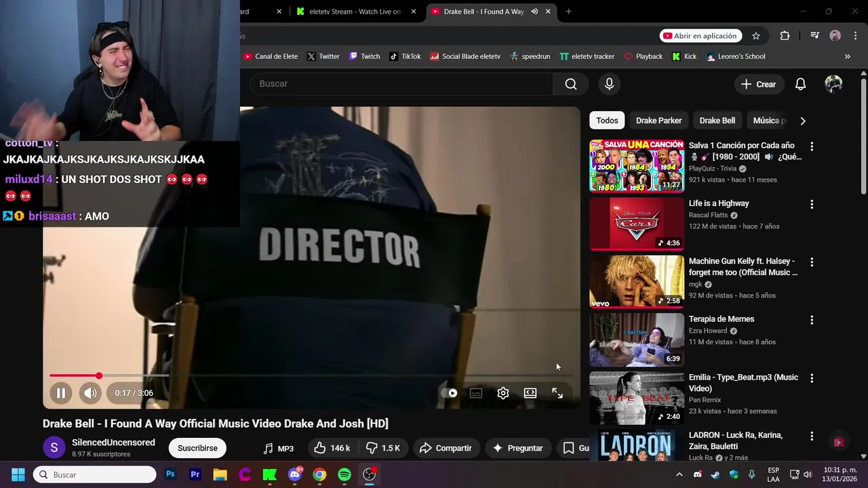Click the Compartir share button

(x=446, y=448)
